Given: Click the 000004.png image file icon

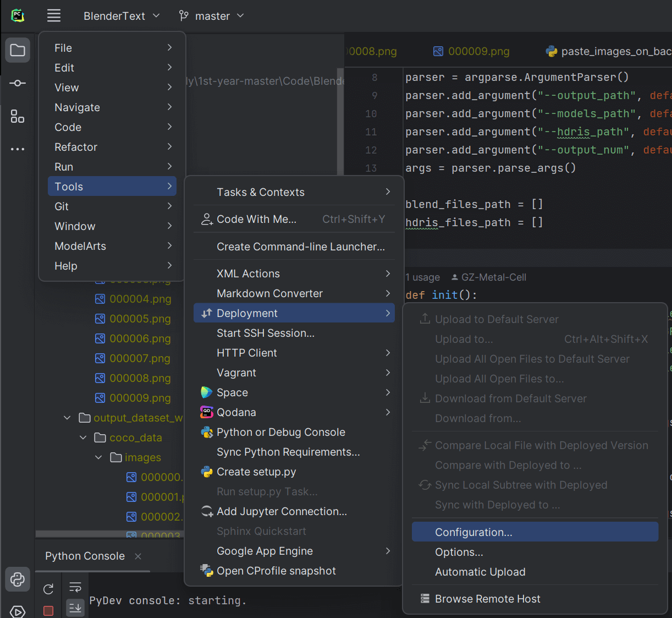Looking at the screenshot, I should pos(100,299).
